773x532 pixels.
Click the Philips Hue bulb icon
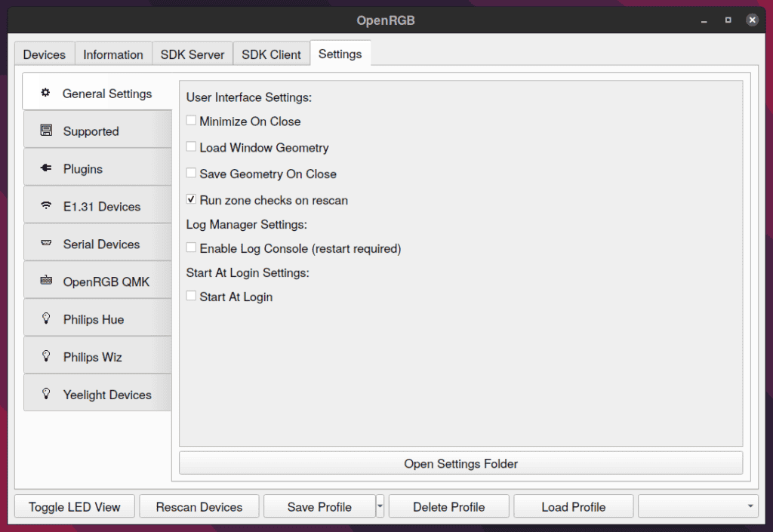pyautogui.click(x=46, y=318)
